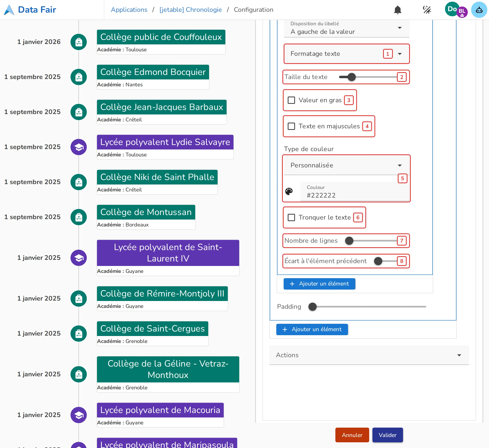
Task: Click Ajouter un élément inside inner panel
Action: [x=319, y=284]
